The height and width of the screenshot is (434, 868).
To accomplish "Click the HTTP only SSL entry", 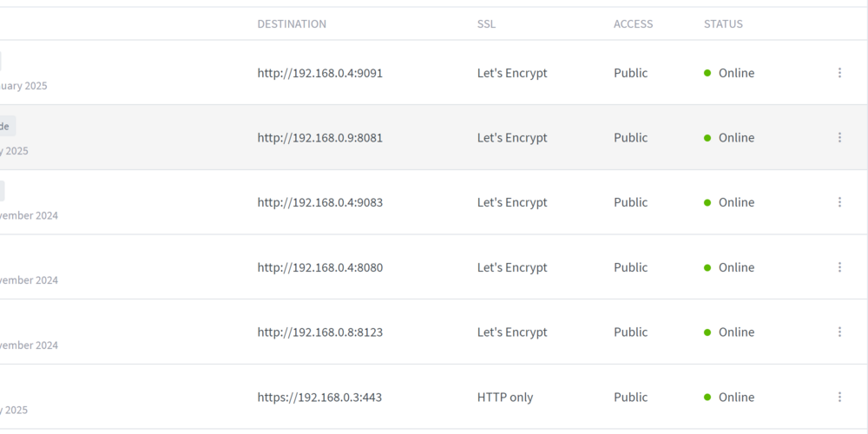I will click(x=505, y=398).
